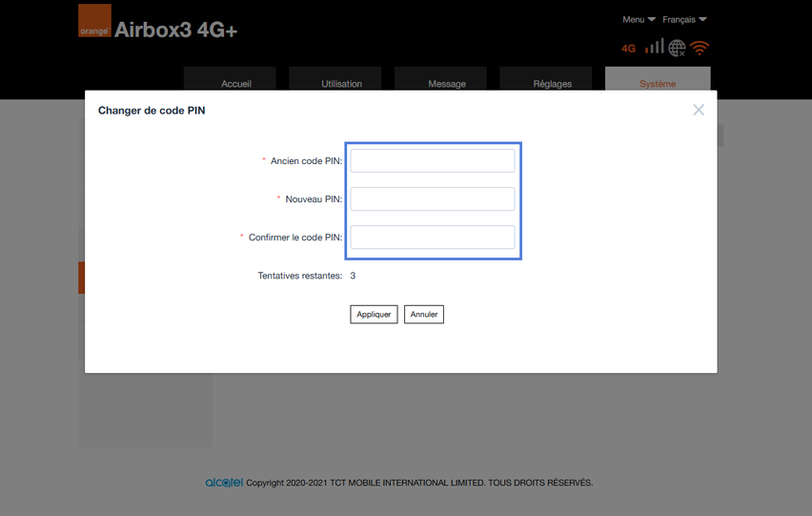Open the Français language dropdown

(x=684, y=19)
